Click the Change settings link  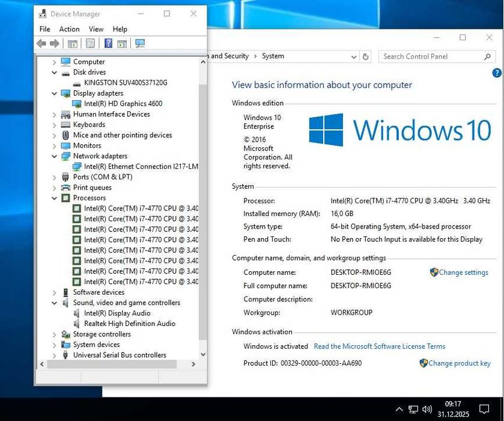click(463, 272)
